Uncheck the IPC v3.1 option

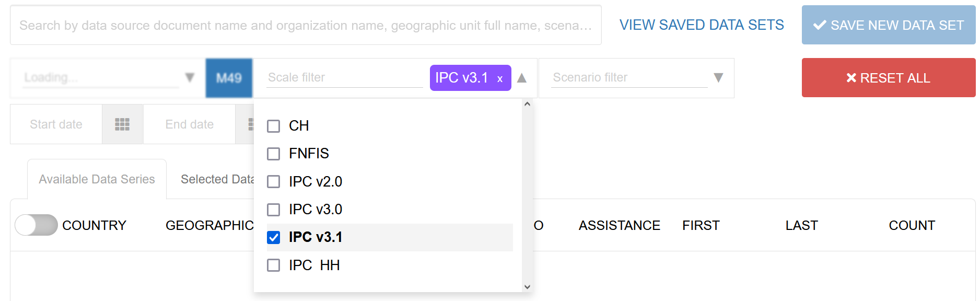[273, 237]
